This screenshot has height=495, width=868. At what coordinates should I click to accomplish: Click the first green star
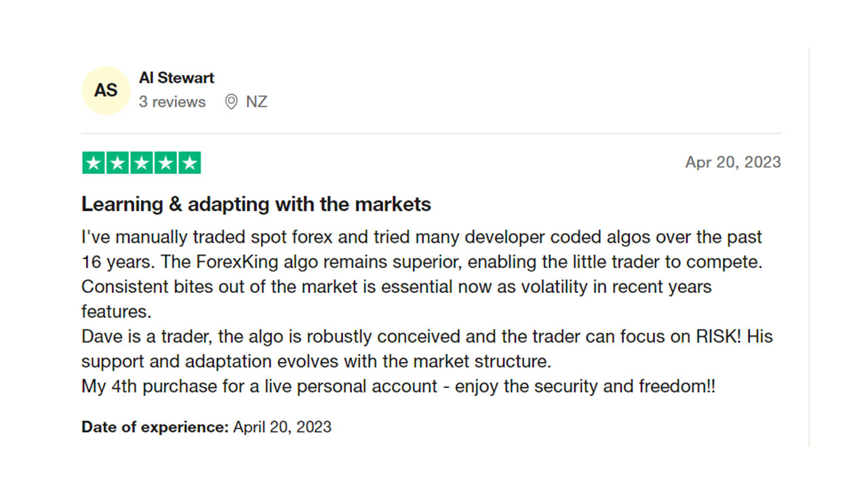coord(94,163)
